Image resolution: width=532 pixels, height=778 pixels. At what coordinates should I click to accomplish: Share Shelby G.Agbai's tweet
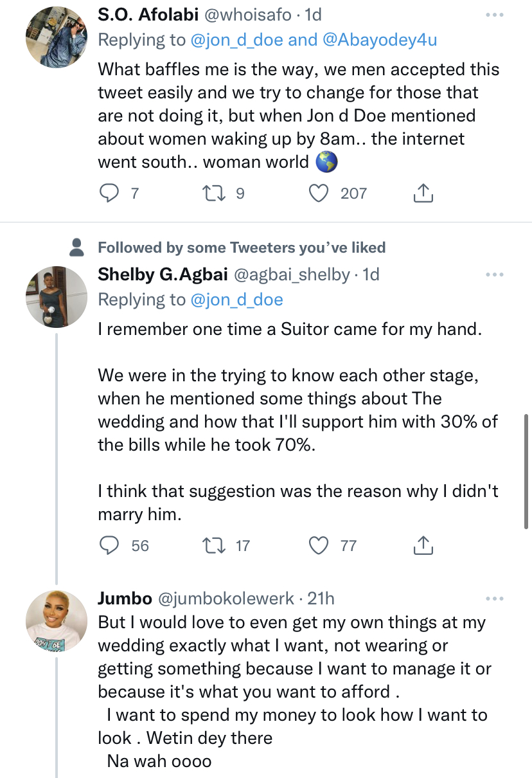point(423,545)
